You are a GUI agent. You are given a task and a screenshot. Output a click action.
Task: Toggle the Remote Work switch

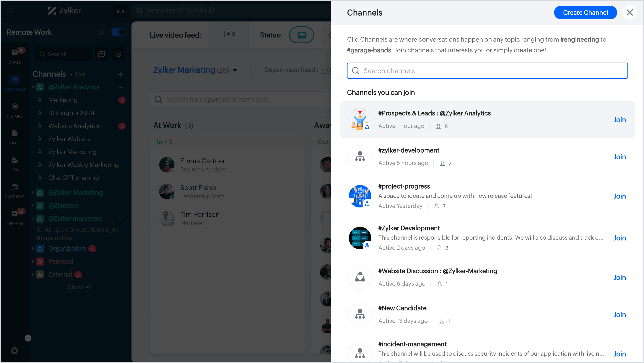(118, 32)
